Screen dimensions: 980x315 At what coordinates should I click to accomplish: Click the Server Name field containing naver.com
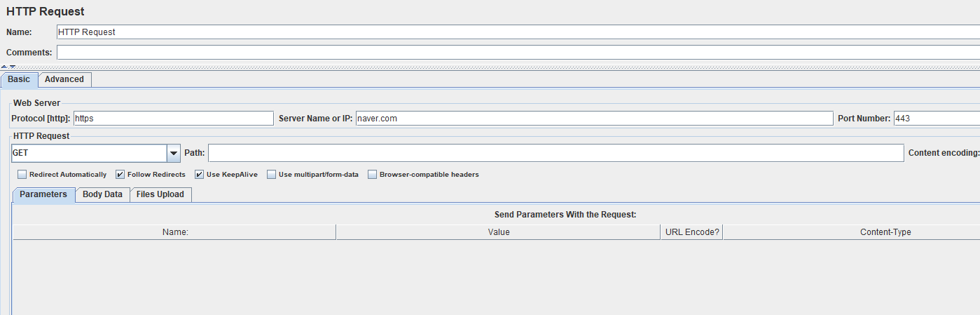click(x=595, y=119)
